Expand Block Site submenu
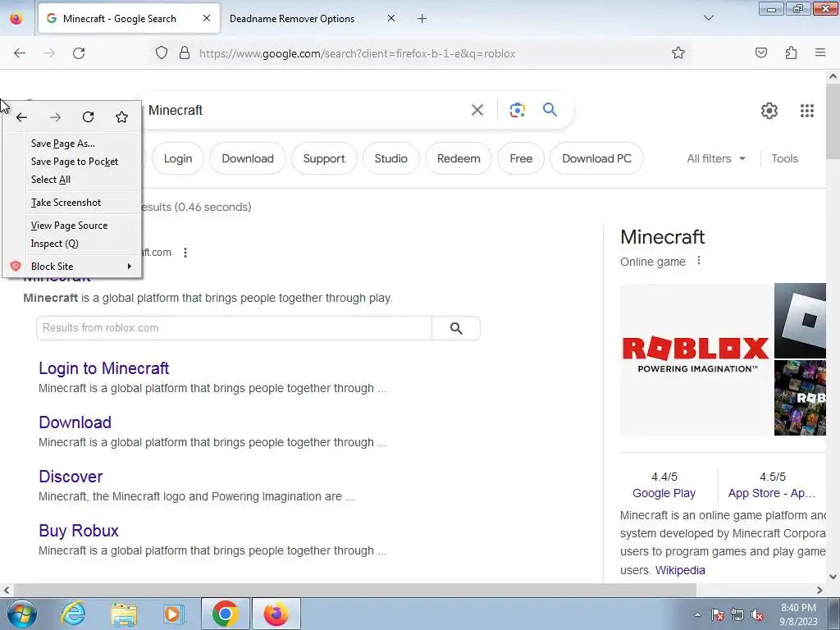 coord(72,267)
